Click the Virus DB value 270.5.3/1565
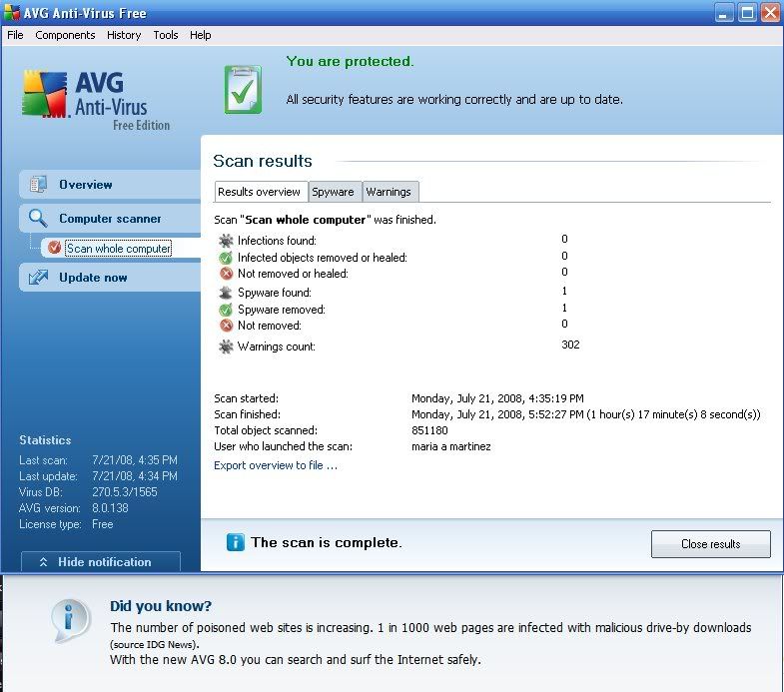The width and height of the screenshot is (784, 692). 125,492
